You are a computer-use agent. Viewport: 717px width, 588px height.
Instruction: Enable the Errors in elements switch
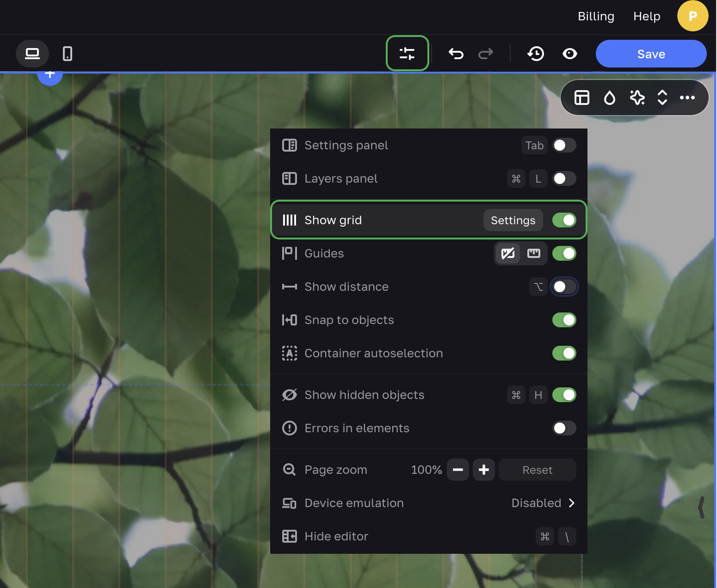pyautogui.click(x=564, y=428)
